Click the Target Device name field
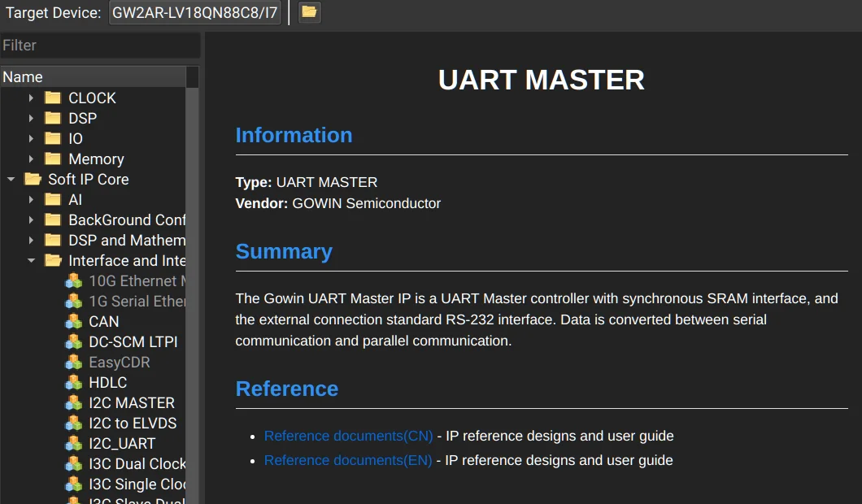 (195, 12)
